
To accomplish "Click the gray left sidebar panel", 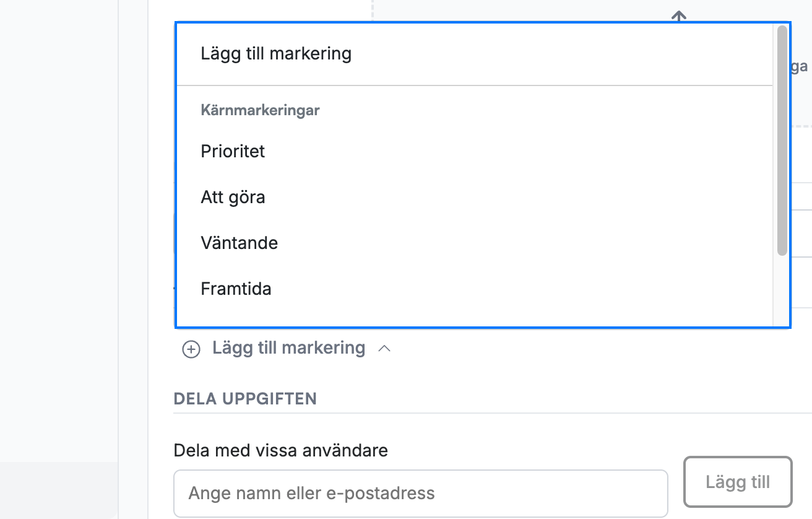I will [x=59, y=230].
